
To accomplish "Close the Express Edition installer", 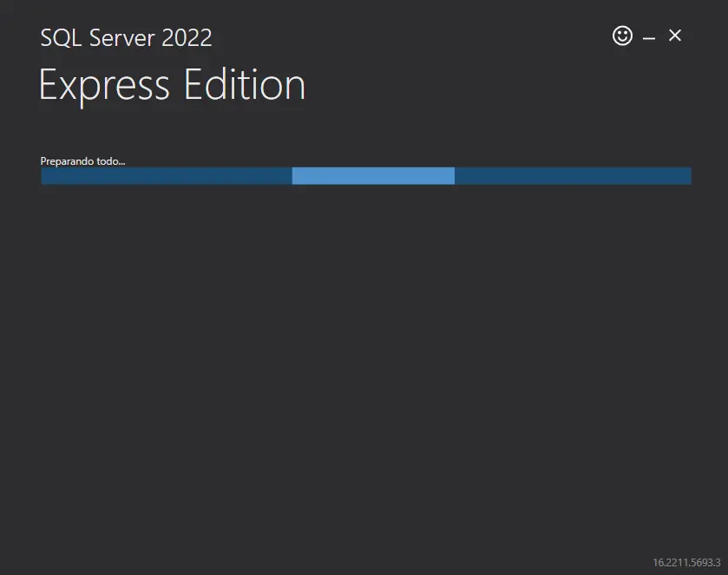I will [674, 36].
